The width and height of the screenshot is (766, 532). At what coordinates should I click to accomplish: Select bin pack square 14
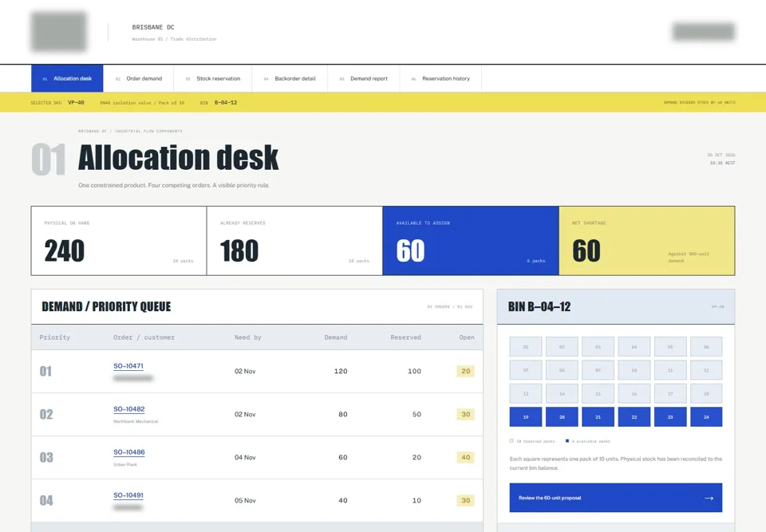(x=562, y=393)
